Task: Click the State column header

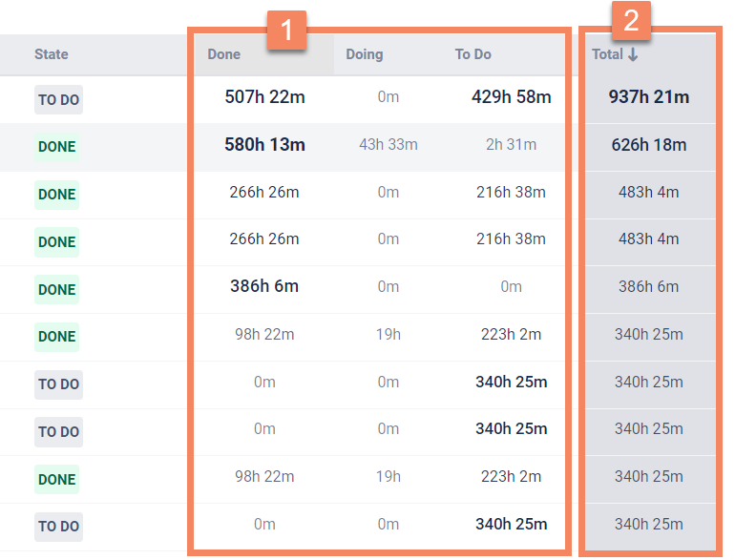Action: click(52, 54)
